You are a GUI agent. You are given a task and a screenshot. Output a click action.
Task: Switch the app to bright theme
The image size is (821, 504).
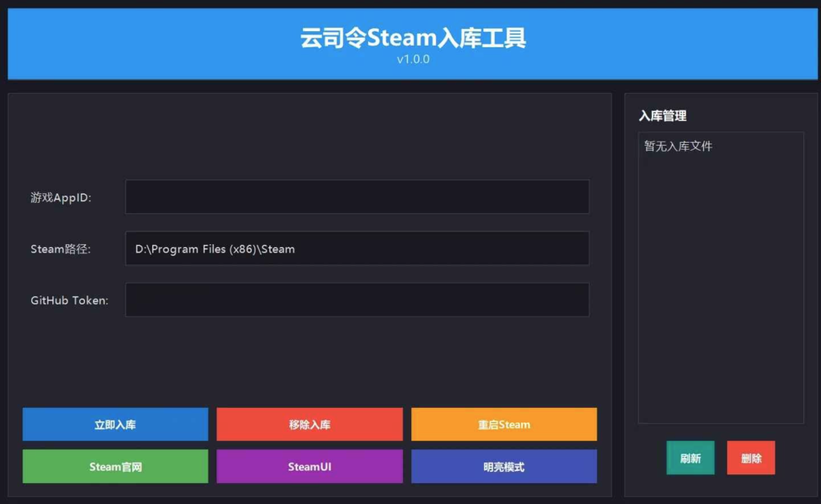pos(504,466)
